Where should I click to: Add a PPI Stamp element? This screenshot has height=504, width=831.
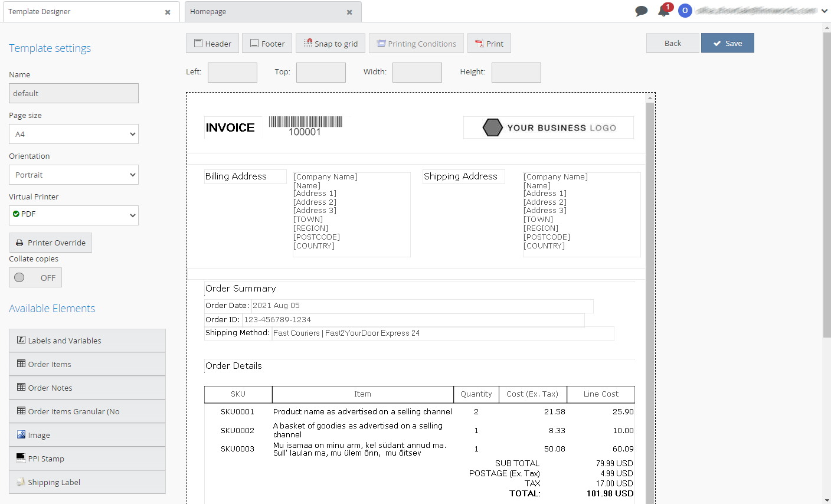click(87, 459)
